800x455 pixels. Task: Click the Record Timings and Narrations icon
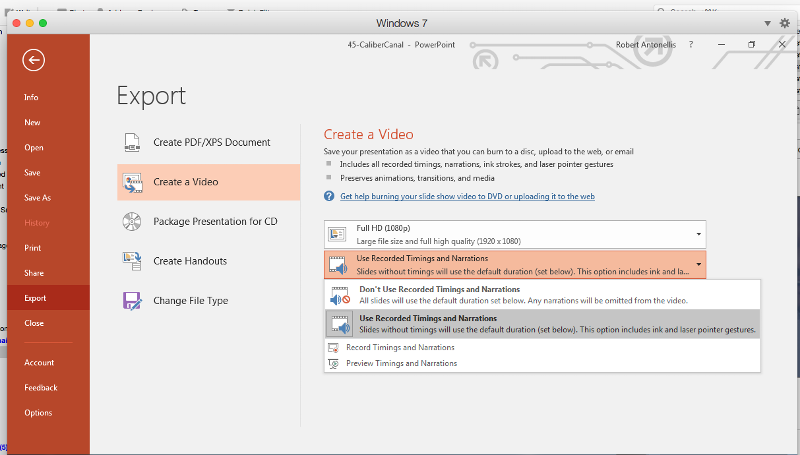[334, 348]
